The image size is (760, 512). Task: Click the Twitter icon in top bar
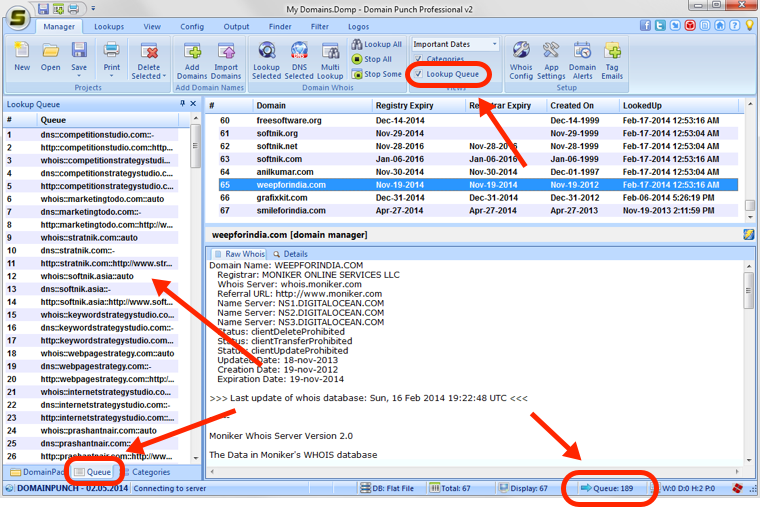(x=660, y=26)
